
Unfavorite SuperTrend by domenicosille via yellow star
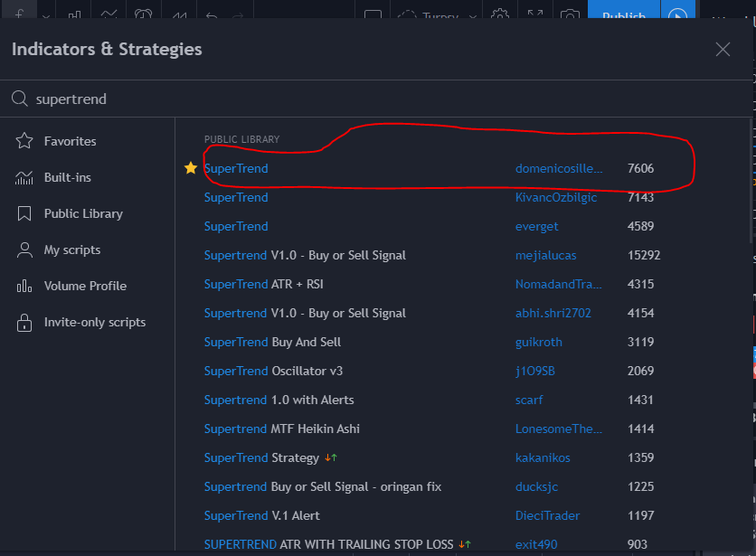coord(191,168)
